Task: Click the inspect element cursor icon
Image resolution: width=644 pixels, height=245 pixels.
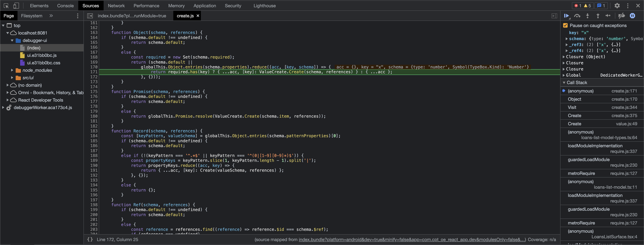Action: tap(6, 6)
